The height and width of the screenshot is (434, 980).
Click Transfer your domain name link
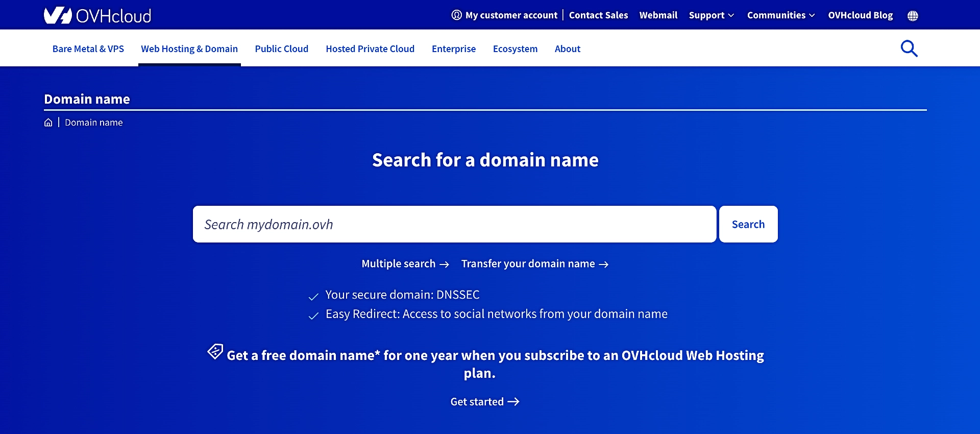535,264
